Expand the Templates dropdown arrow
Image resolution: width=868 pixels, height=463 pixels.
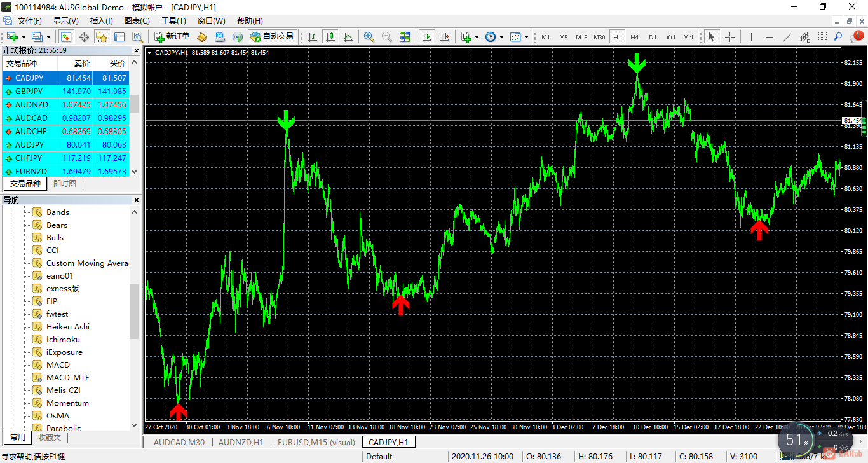pyautogui.click(x=526, y=37)
